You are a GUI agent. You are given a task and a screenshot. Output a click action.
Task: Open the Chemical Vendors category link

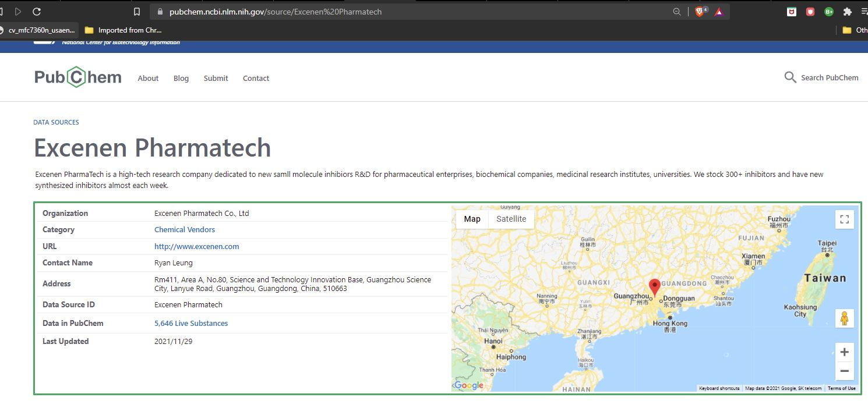(185, 230)
